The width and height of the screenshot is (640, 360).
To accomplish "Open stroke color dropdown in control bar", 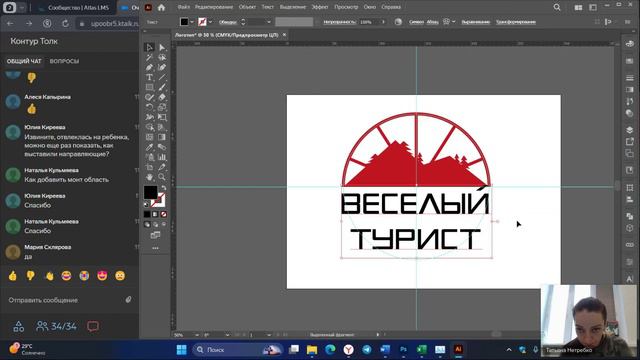I will point(210,22).
